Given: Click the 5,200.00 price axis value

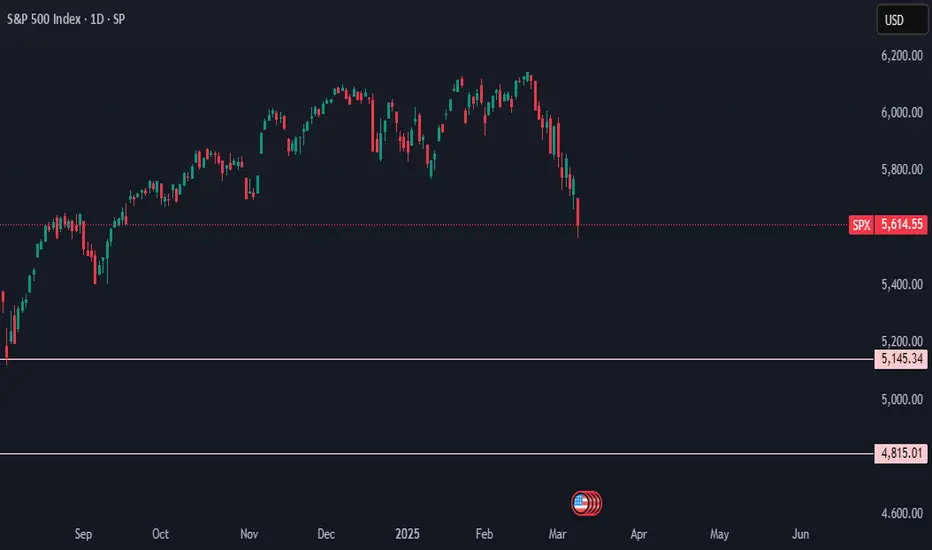Looking at the screenshot, I should pyautogui.click(x=902, y=341).
